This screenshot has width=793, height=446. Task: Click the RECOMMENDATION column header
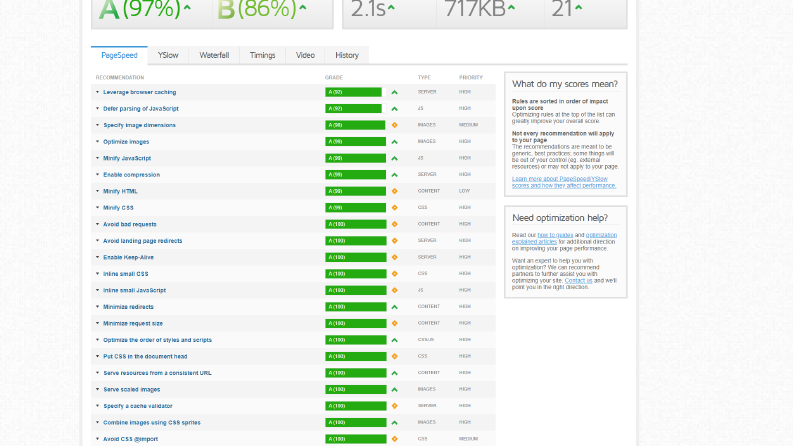(x=120, y=77)
